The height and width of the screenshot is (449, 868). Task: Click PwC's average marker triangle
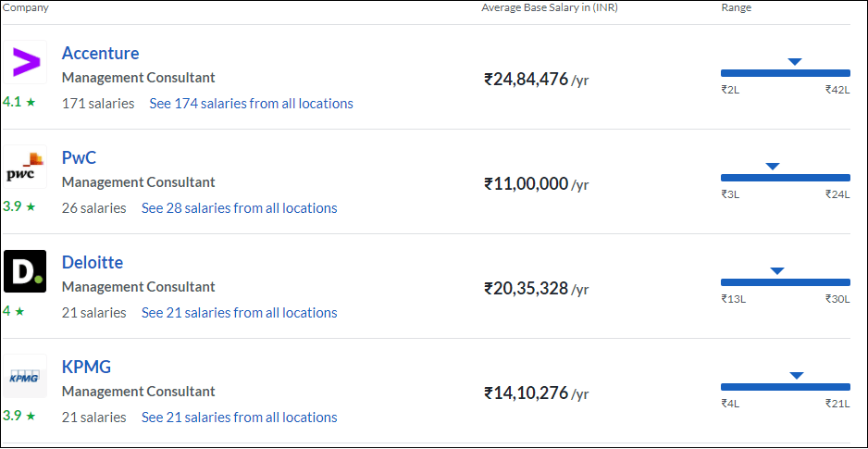pyautogui.click(x=773, y=166)
